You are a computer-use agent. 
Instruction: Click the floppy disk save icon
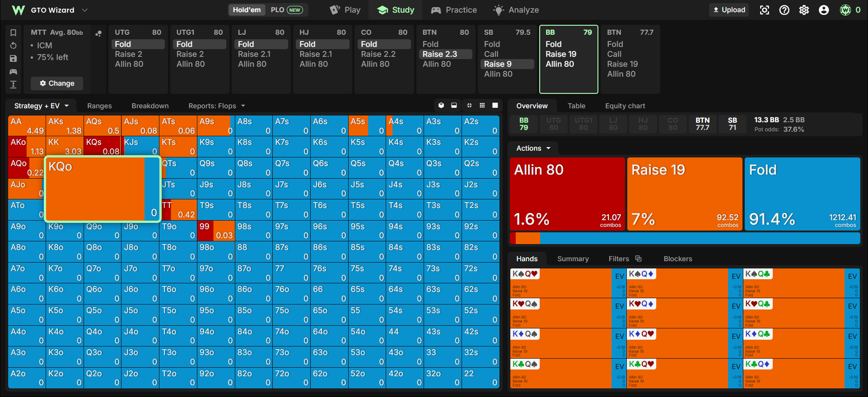tap(14, 59)
